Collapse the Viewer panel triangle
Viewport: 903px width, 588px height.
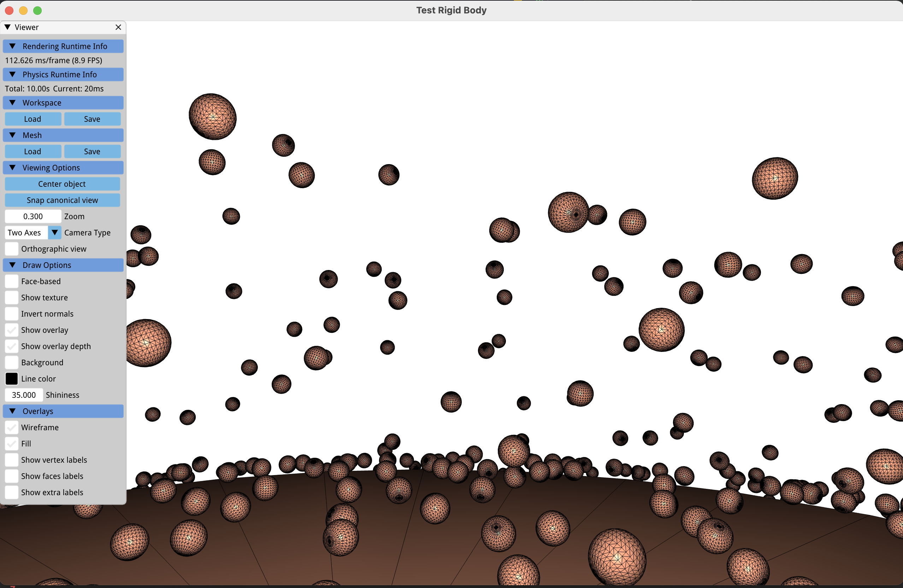coord(7,27)
